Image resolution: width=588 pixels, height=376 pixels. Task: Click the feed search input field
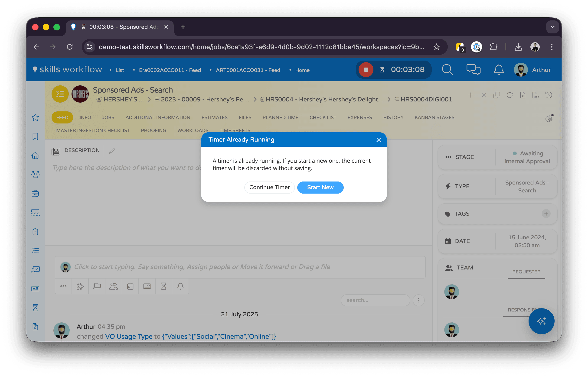point(375,300)
